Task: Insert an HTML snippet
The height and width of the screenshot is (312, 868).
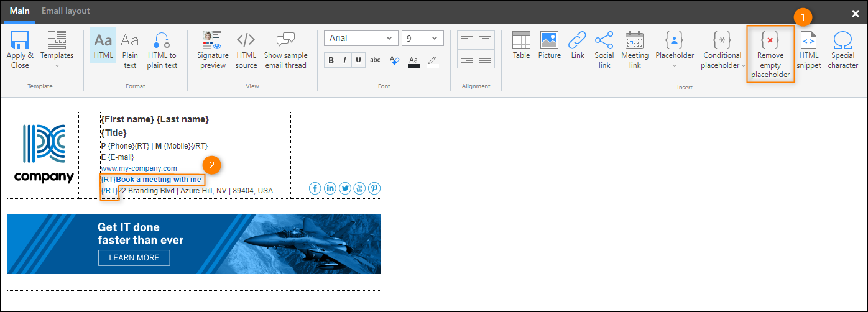Action: click(x=809, y=50)
